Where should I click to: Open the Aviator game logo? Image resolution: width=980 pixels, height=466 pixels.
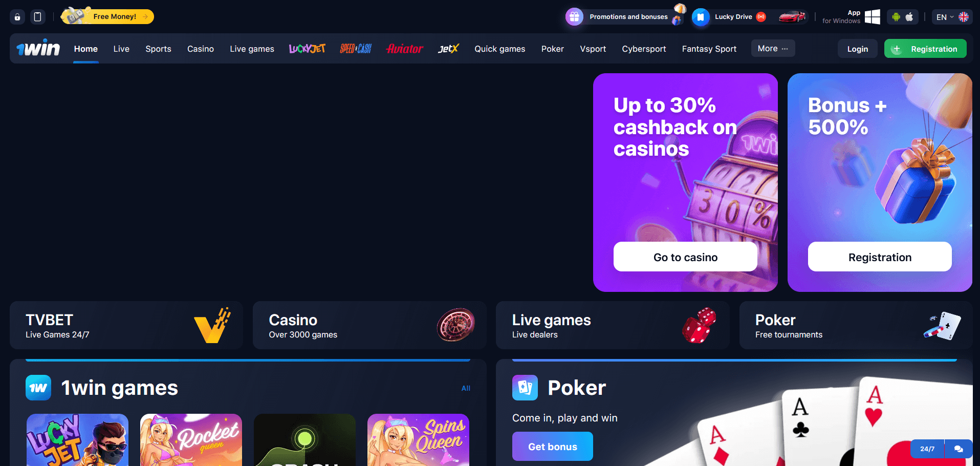[x=405, y=49]
